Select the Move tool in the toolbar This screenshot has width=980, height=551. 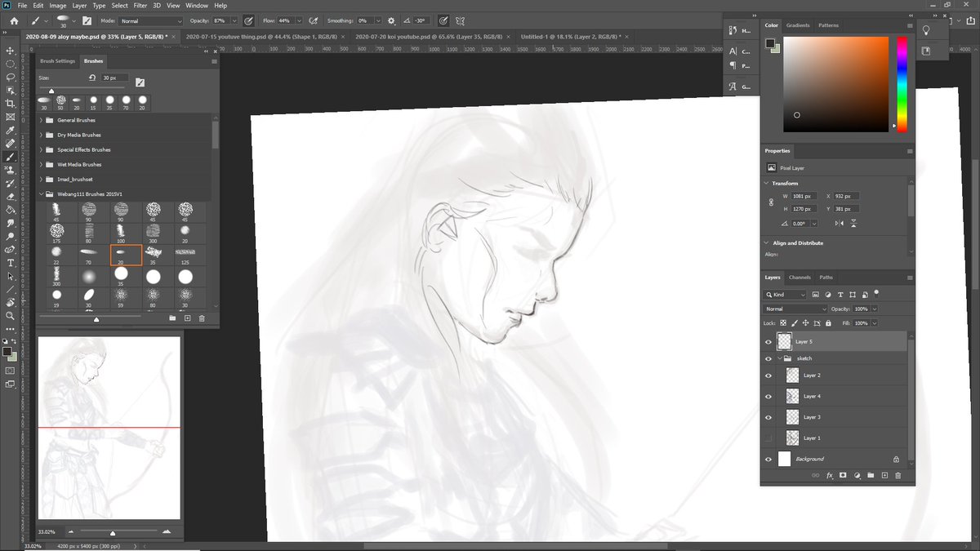coord(11,51)
